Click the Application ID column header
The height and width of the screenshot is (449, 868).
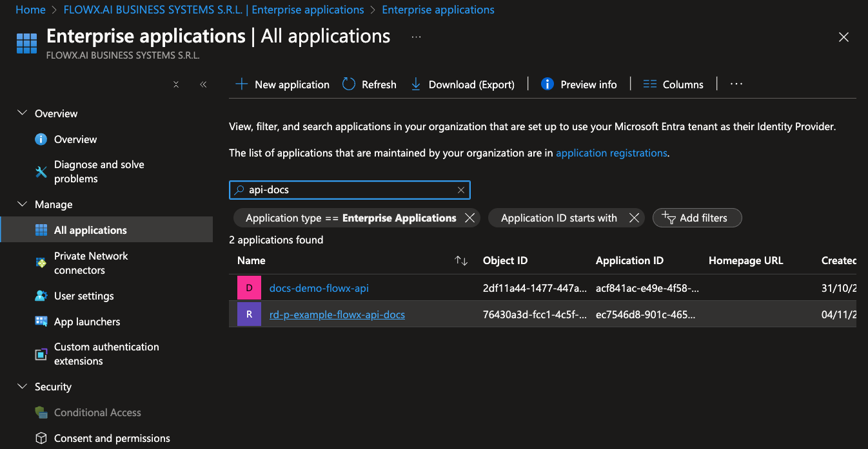tap(629, 260)
